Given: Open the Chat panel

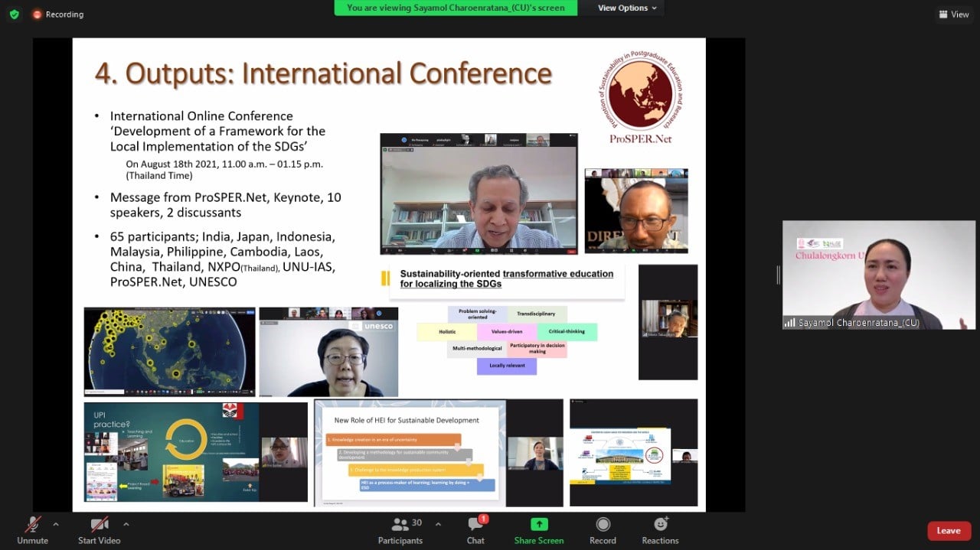Looking at the screenshot, I should tap(475, 530).
